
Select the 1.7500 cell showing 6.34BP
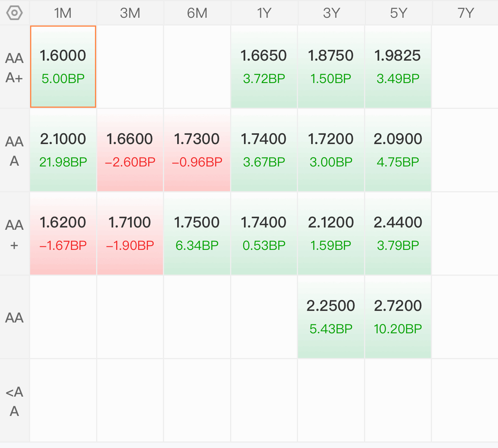tap(197, 233)
